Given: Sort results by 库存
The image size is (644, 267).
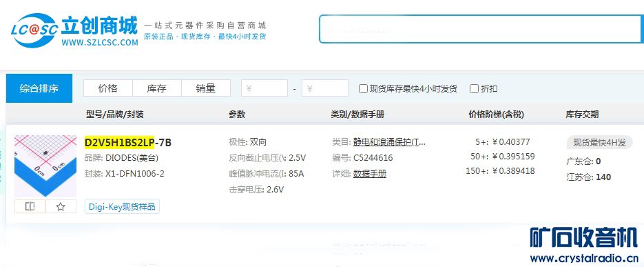Looking at the screenshot, I should [157, 88].
